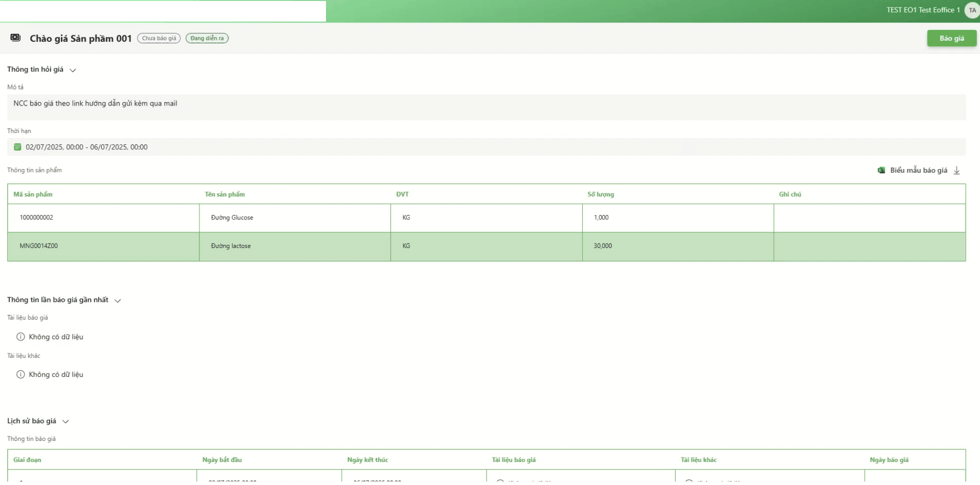
Task: Click download arrow for Biểu mẫu báo giá
Action: (x=956, y=170)
